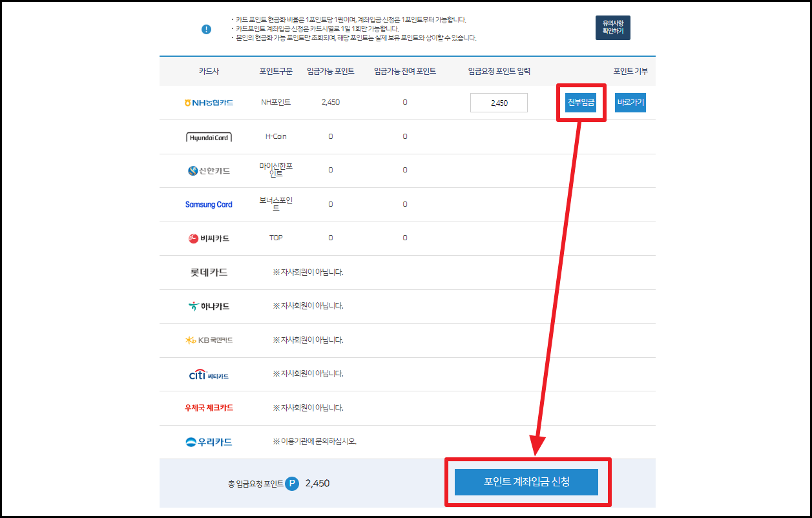The image size is (812, 518).
Task: Select the 입금요청 포인트 input showing 2,450
Action: 499,102
